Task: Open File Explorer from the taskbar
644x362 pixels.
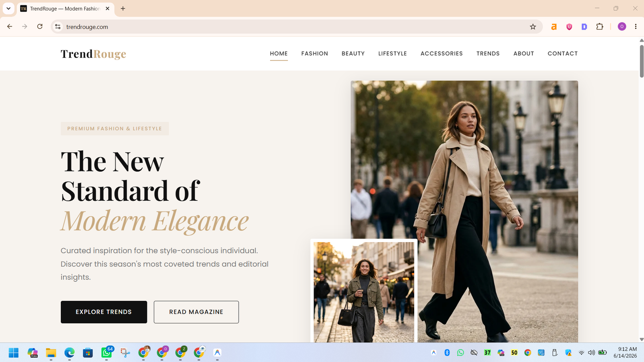Action: pos(51,353)
